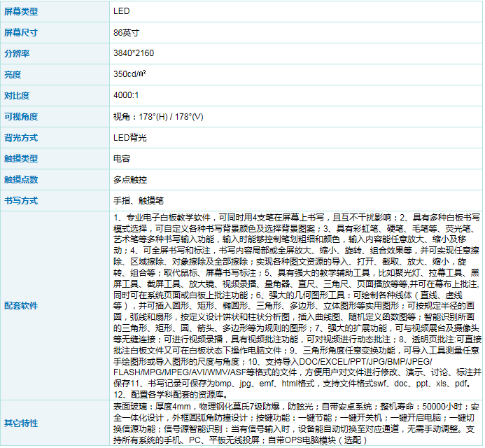Viewport: 485px width, 448px height.
Task: Click the 其它特性 label
Action: 21,423
